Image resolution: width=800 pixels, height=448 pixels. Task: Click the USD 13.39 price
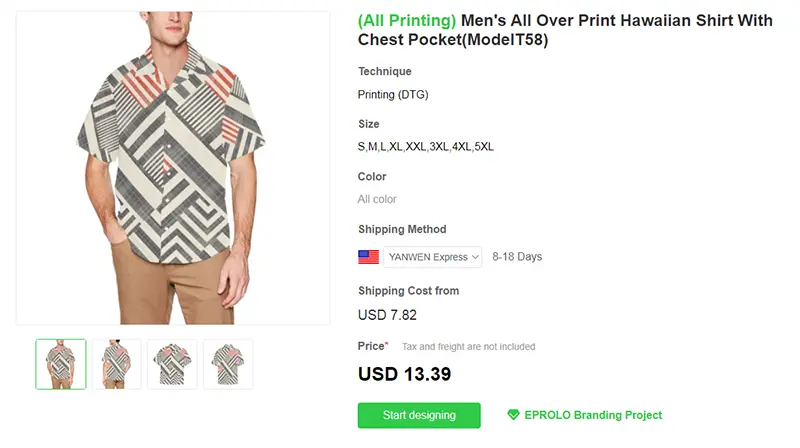click(x=405, y=374)
